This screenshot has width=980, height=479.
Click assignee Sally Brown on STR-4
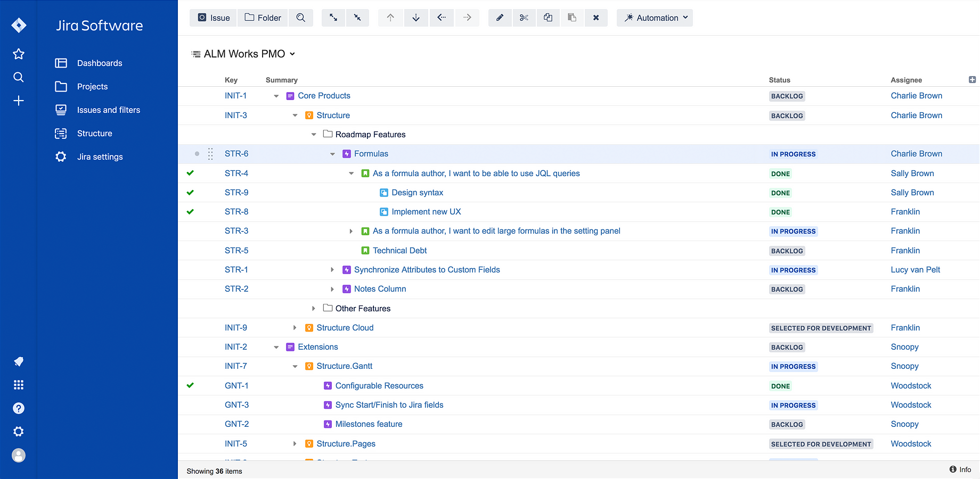tap(912, 173)
